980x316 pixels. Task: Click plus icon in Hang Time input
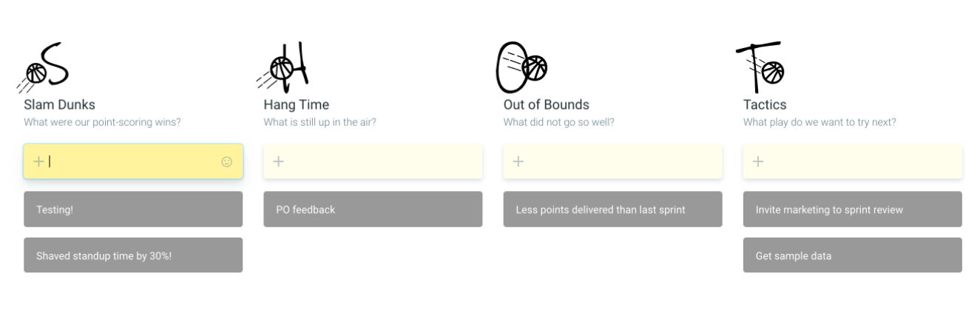click(x=278, y=161)
